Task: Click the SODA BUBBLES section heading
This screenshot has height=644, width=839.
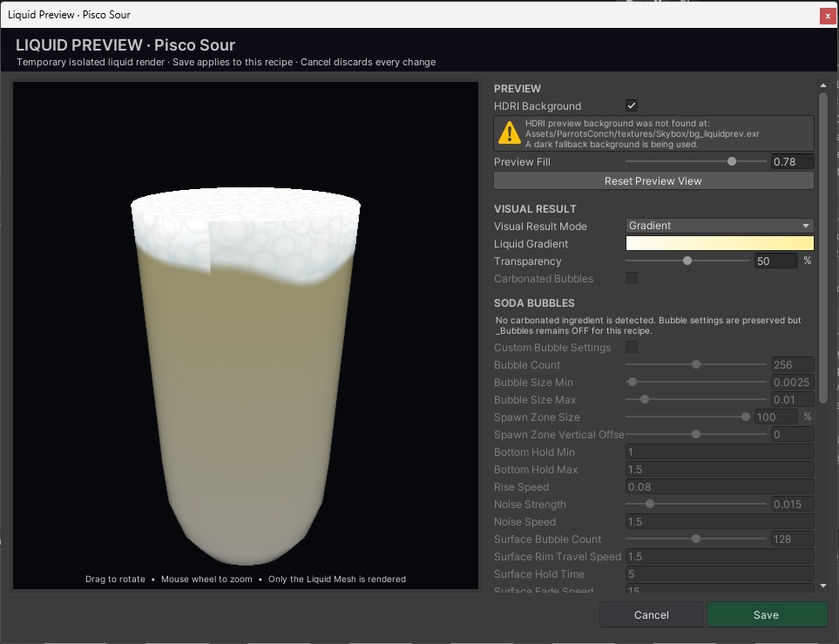Action: click(x=534, y=303)
